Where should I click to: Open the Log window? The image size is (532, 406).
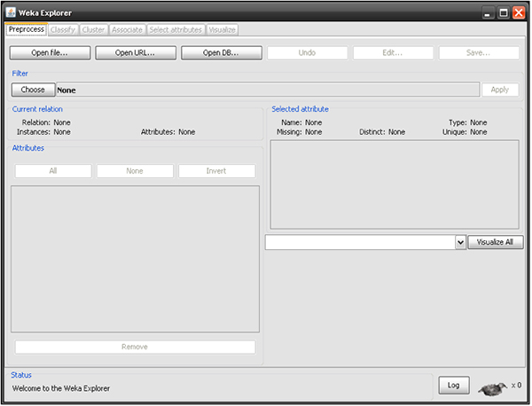pyautogui.click(x=454, y=386)
